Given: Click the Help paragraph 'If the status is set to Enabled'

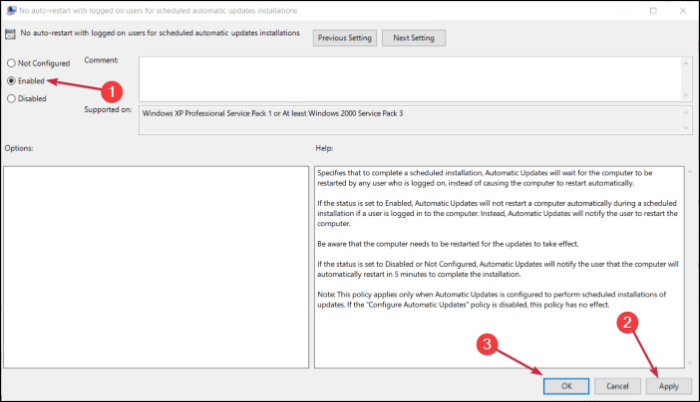Looking at the screenshot, I should [497, 214].
